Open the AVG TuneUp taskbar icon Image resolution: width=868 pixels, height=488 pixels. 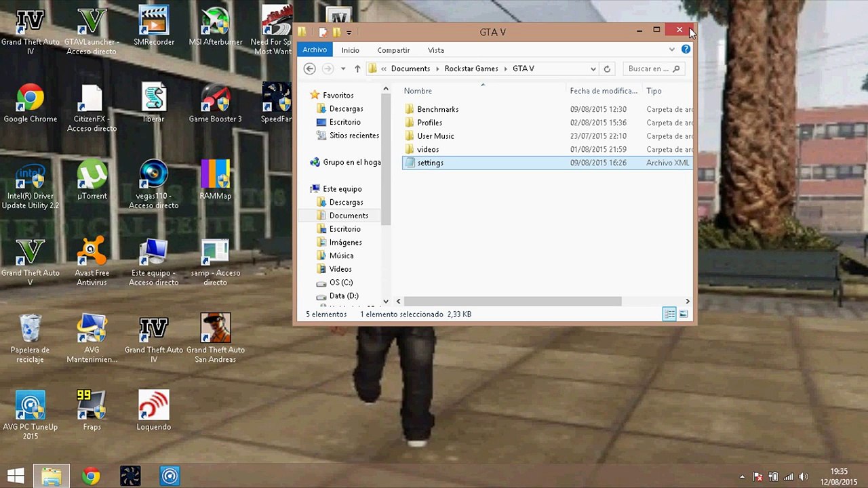170,476
